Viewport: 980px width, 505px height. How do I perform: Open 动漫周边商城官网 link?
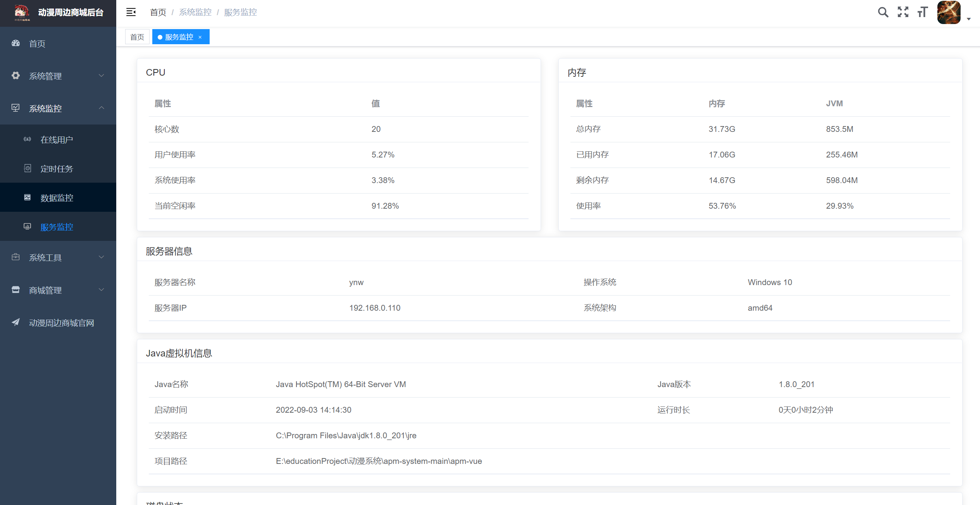point(61,323)
